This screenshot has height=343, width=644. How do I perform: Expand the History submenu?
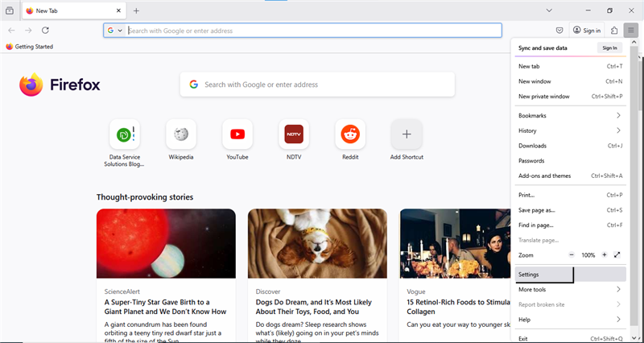tap(571, 130)
